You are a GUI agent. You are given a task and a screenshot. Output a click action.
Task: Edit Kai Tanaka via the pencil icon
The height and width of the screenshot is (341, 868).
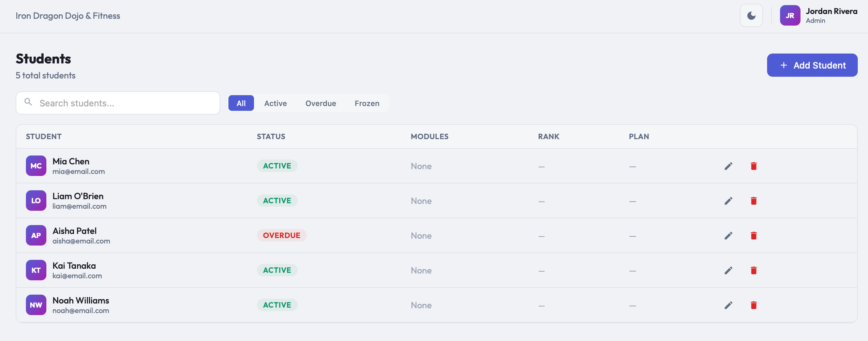[728, 270]
